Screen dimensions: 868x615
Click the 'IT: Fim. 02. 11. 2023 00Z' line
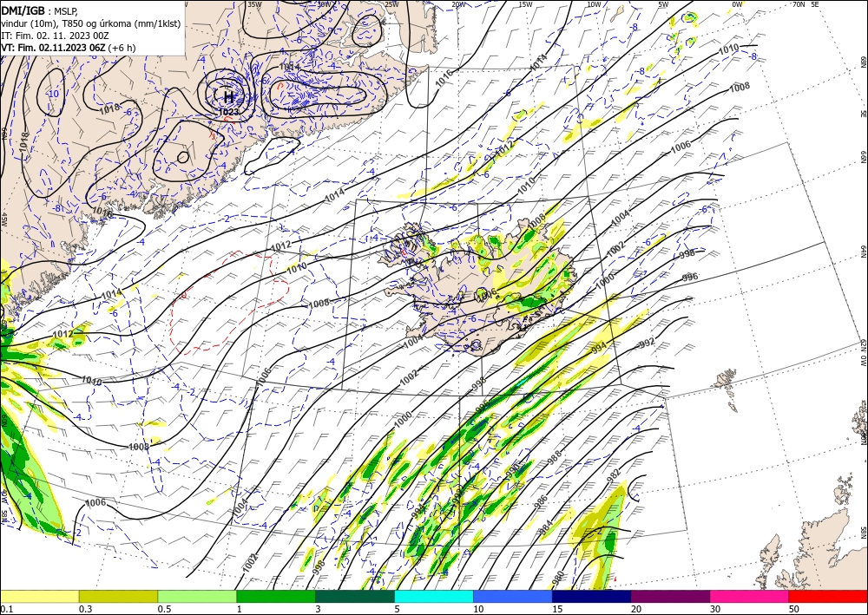click(x=55, y=36)
